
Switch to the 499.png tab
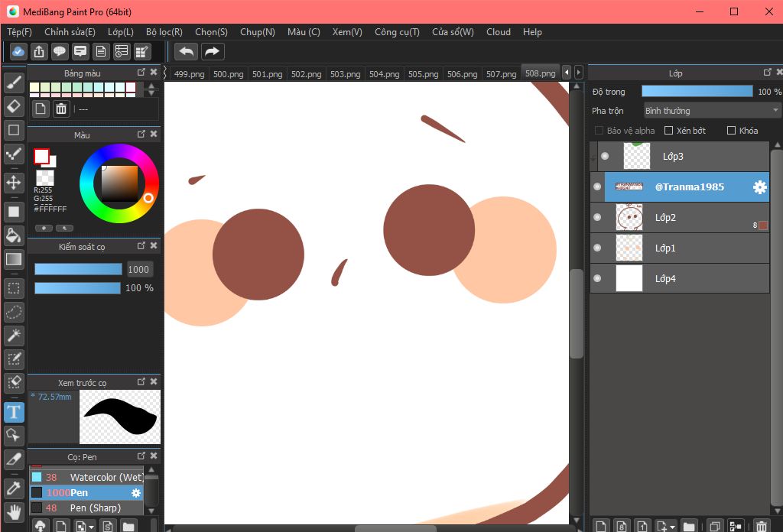coord(190,74)
